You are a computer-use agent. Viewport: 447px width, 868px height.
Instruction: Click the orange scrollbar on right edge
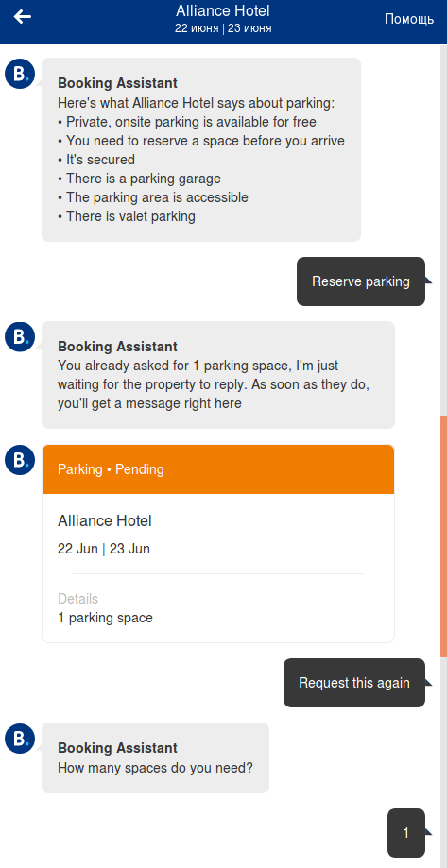tap(443, 536)
